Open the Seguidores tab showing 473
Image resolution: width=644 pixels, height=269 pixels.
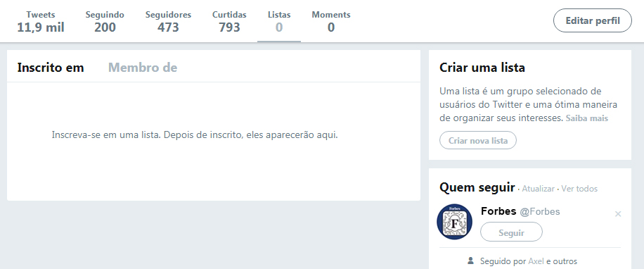(x=168, y=21)
